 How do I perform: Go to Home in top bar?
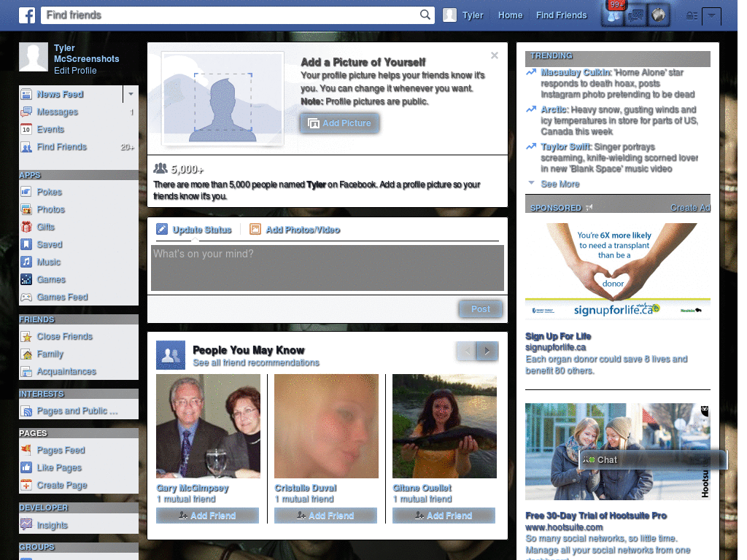tap(510, 15)
